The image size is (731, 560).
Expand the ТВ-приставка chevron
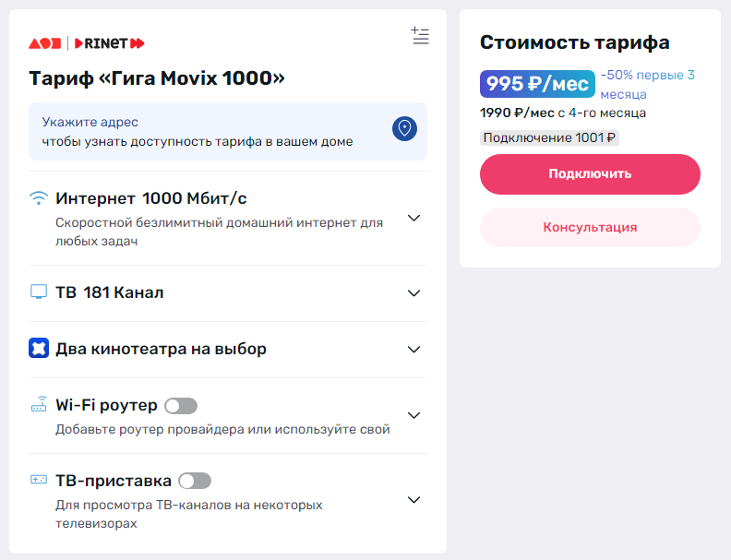413,500
